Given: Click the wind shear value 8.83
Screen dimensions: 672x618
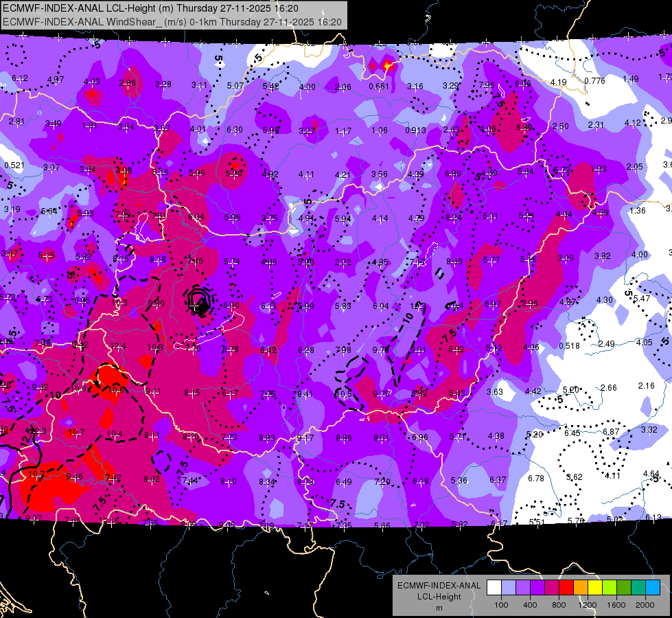Looking at the screenshot, I should pyautogui.click(x=267, y=438).
